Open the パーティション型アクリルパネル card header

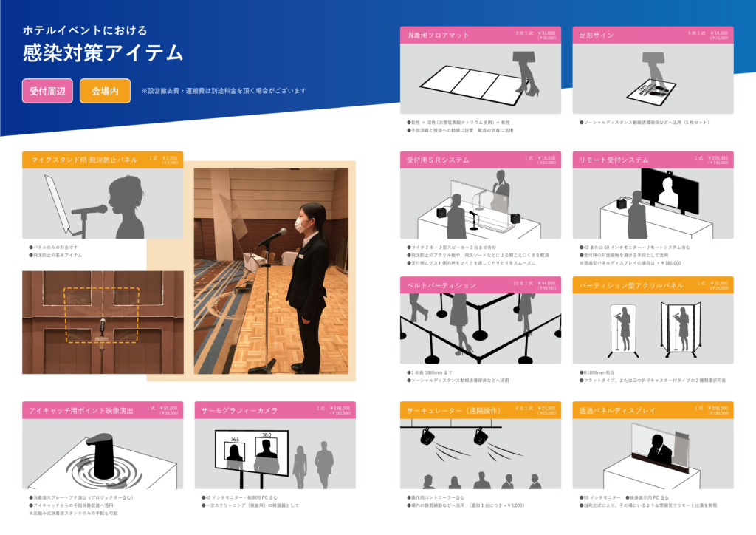(x=653, y=285)
